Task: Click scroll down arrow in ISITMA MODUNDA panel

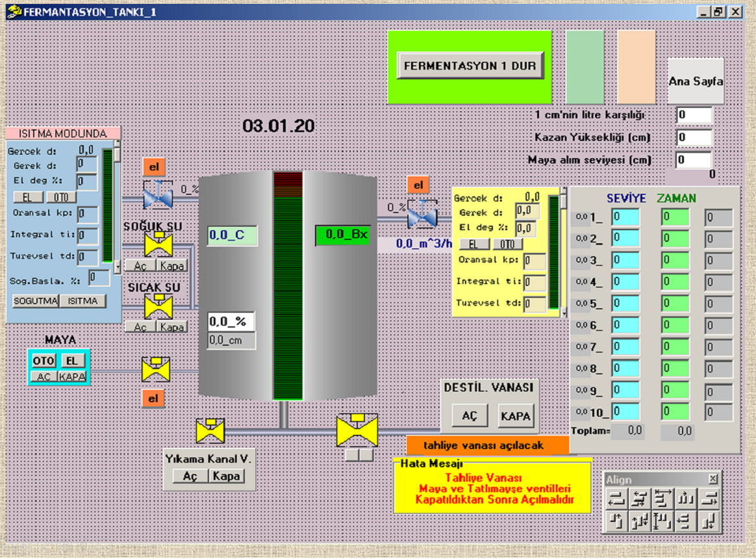Action: click(x=117, y=266)
